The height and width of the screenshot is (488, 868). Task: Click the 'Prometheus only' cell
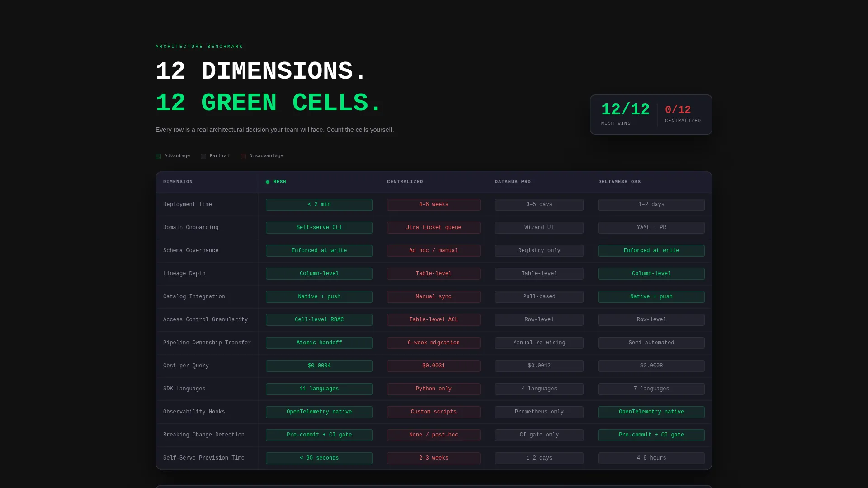click(x=539, y=412)
